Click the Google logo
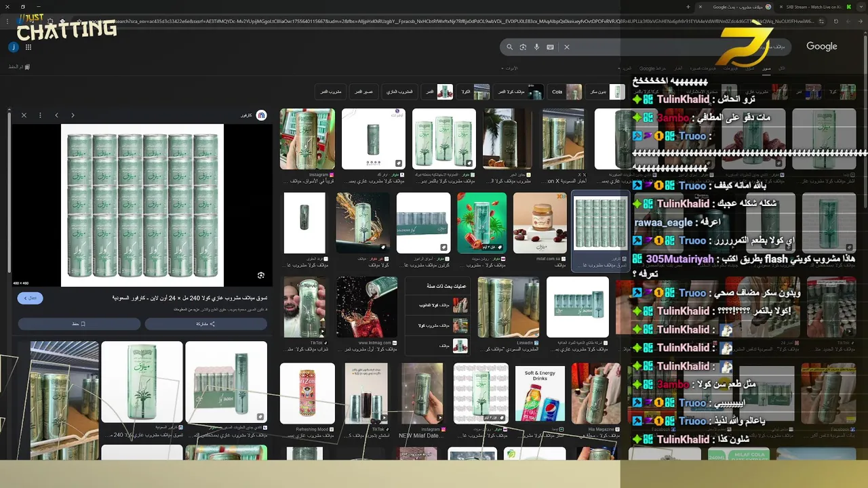This screenshot has height=488, width=868. pyautogui.click(x=821, y=46)
